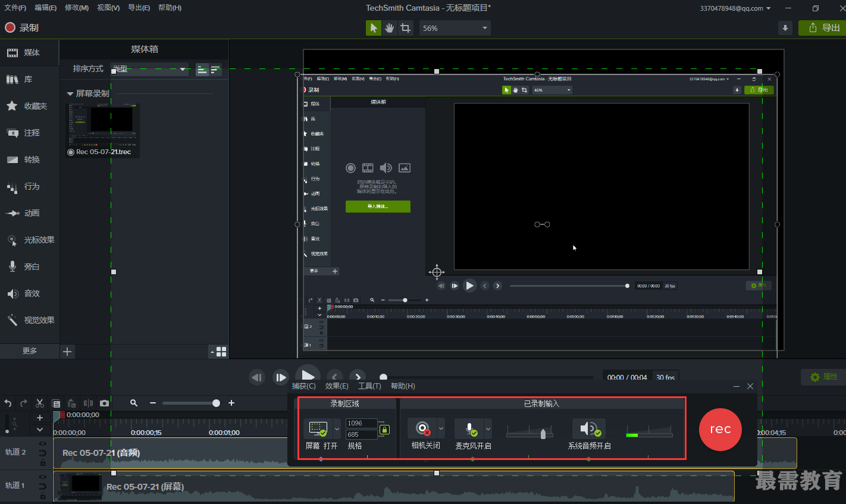846x504 pixels.
Task: Toggle microphone recording in recorder
Action: coord(469,428)
